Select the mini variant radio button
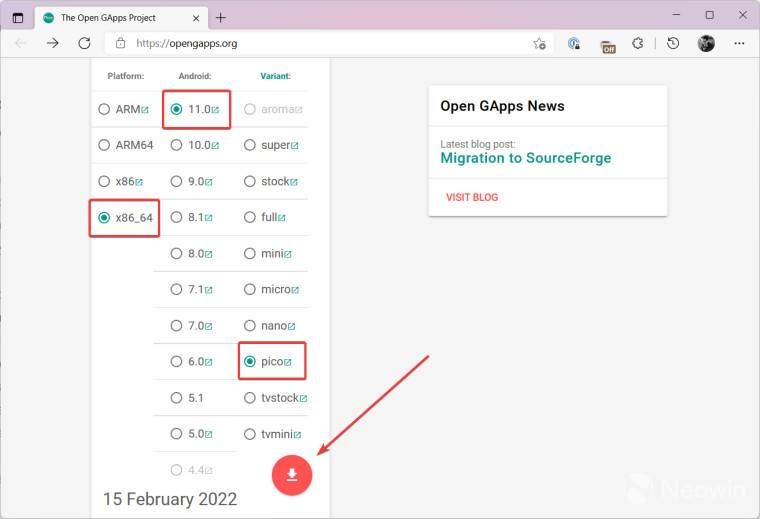The width and height of the screenshot is (760, 519). pos(250,253)
